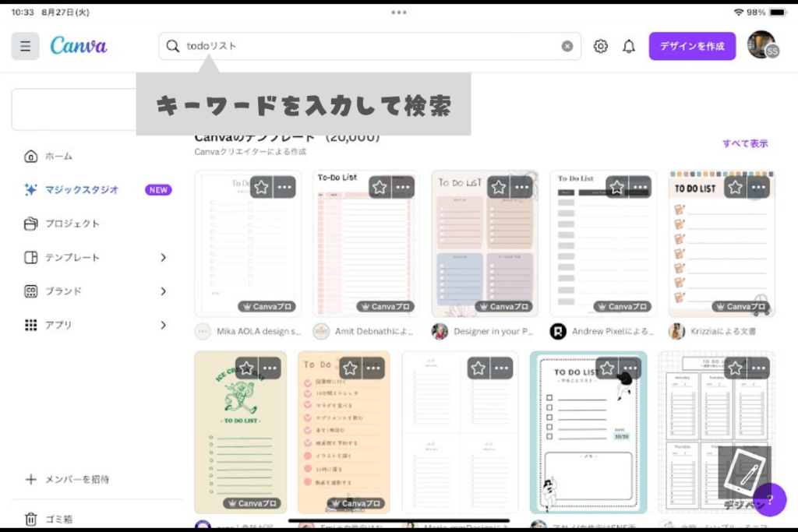Screen dimensions: 798x532
Task: Click Designer in your P creator name
Action: click(x=493, y=332)
